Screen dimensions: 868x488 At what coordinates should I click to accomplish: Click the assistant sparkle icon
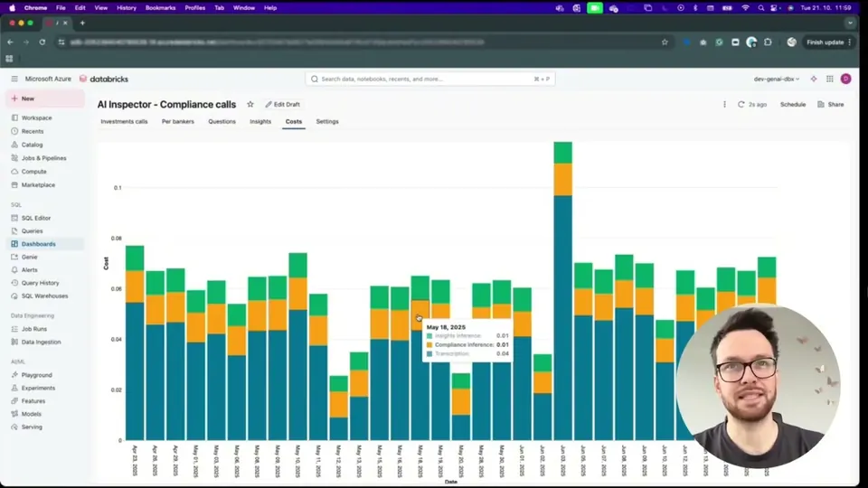pyautogui.click(x=813, y=80)
